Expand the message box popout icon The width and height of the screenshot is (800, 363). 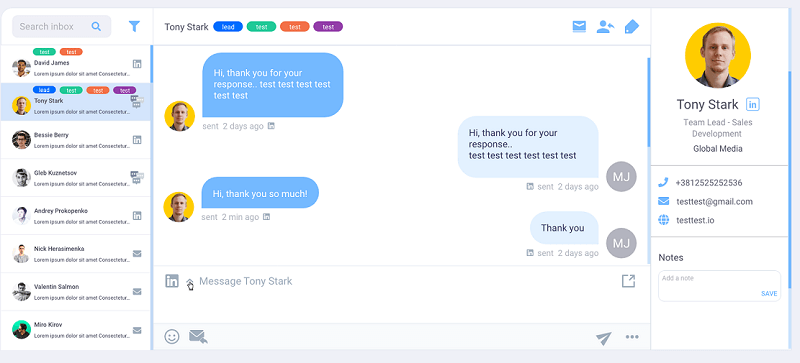[x=628, y=281]
